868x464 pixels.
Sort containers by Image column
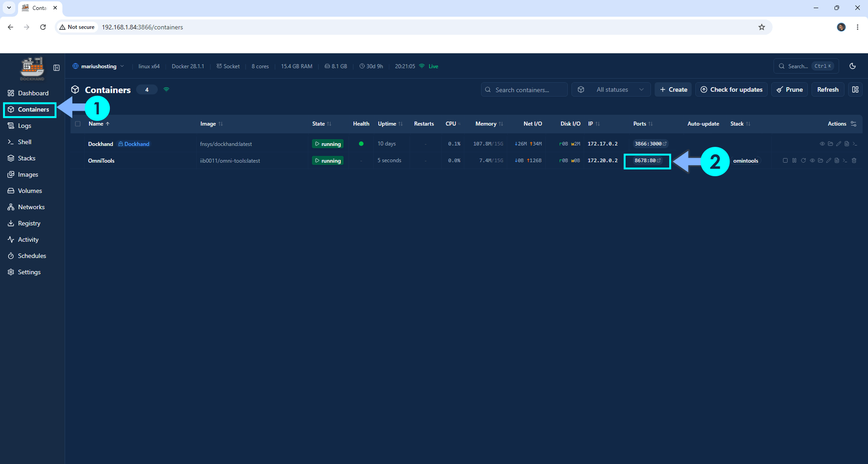tap(212, 124)
